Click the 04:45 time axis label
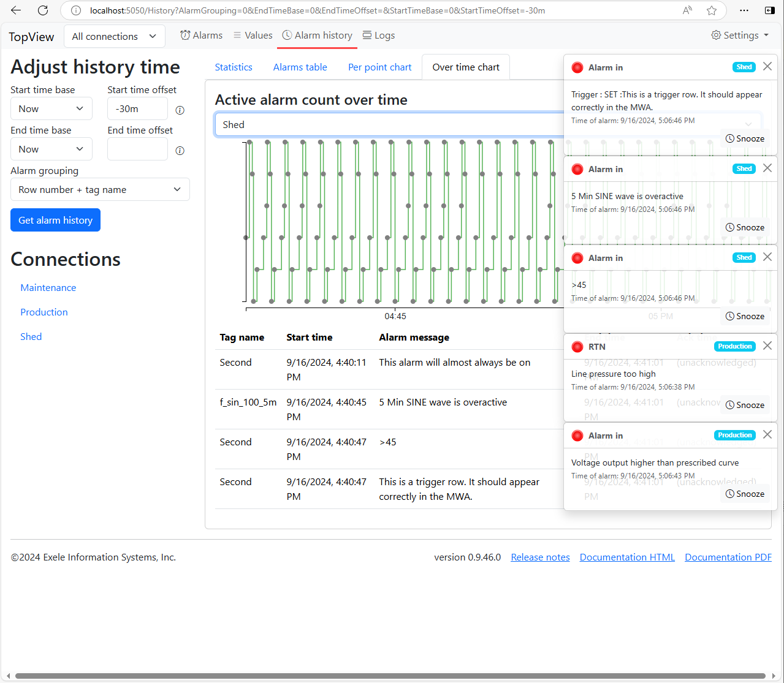 (395, 316)
